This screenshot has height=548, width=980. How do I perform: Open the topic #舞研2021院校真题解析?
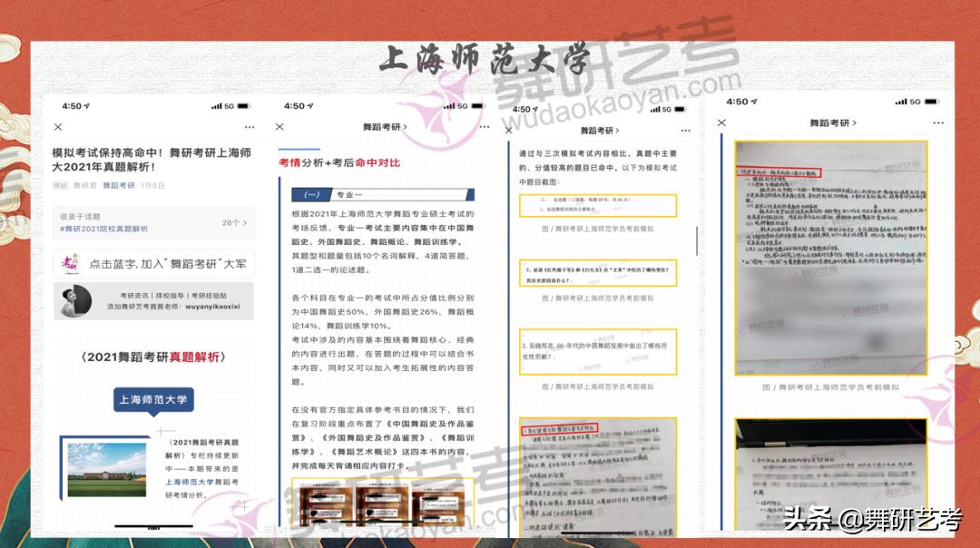tap(103, 230)
